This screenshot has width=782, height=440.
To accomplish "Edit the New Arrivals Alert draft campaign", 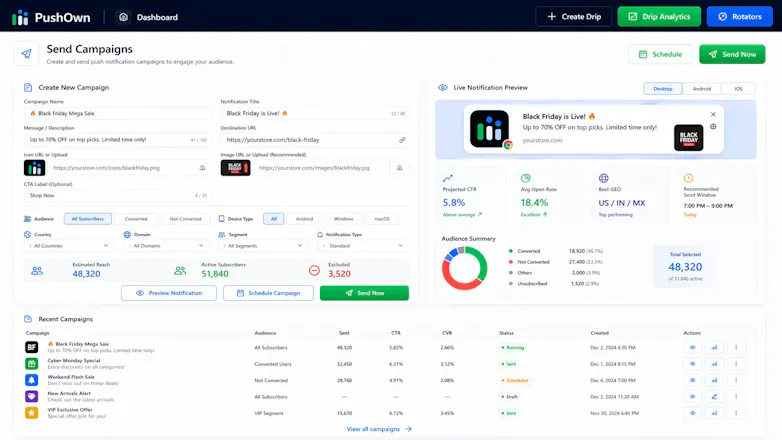I will tap(714, 397).
